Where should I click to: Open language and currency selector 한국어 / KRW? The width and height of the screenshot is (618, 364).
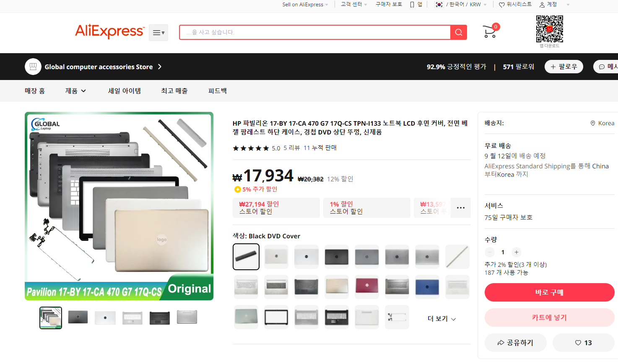pyautogui.click(x=461, y=5)
